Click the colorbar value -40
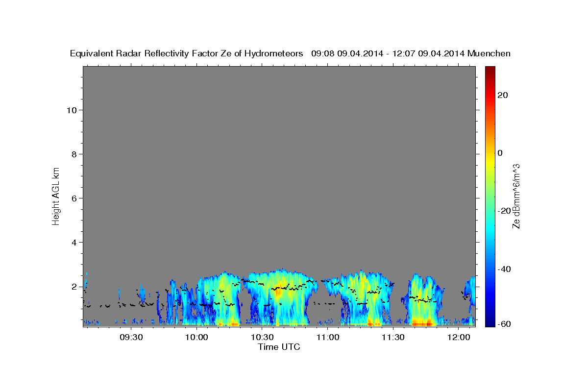The image size is (588, 392). tap(504, 269)
